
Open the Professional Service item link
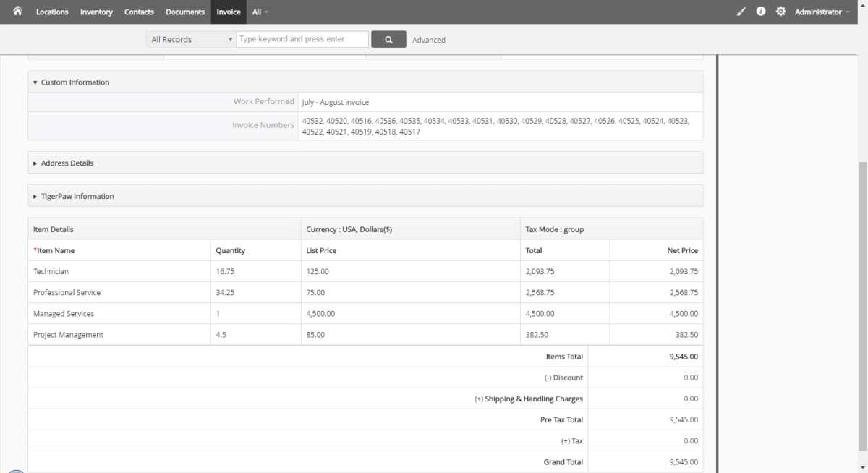(x=67, y=292)
